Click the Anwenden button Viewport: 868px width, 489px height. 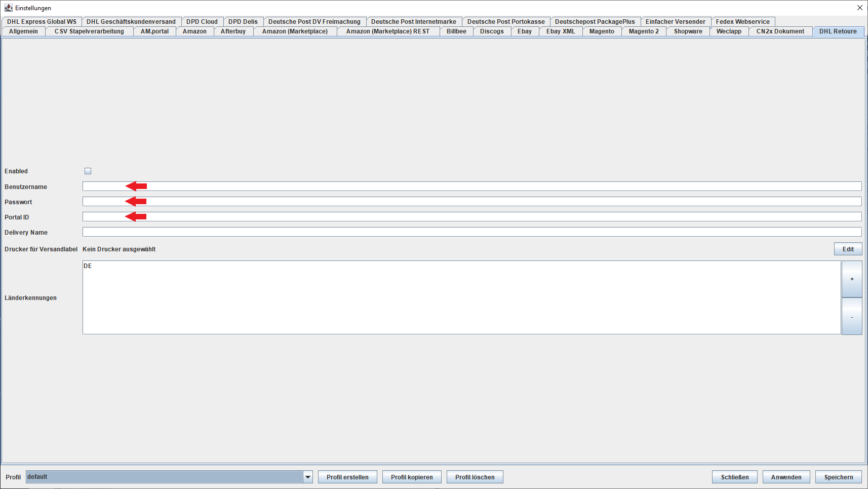click(x=786, y=477)
